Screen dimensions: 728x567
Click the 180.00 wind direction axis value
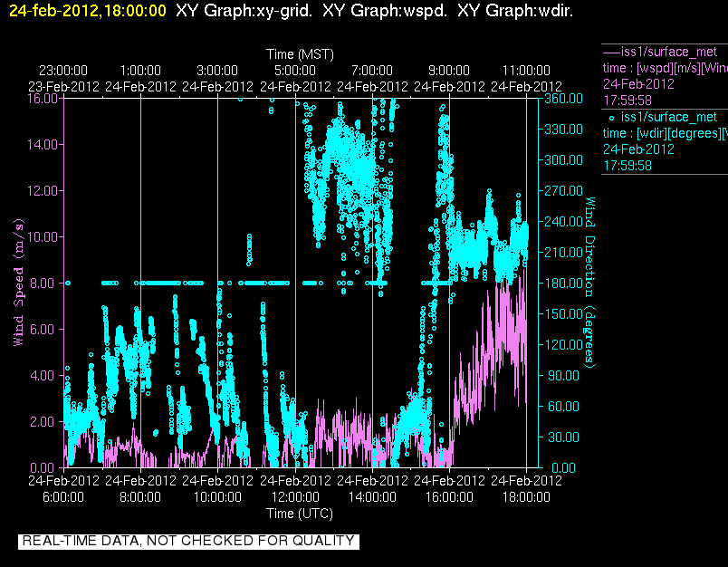point(563,283)
